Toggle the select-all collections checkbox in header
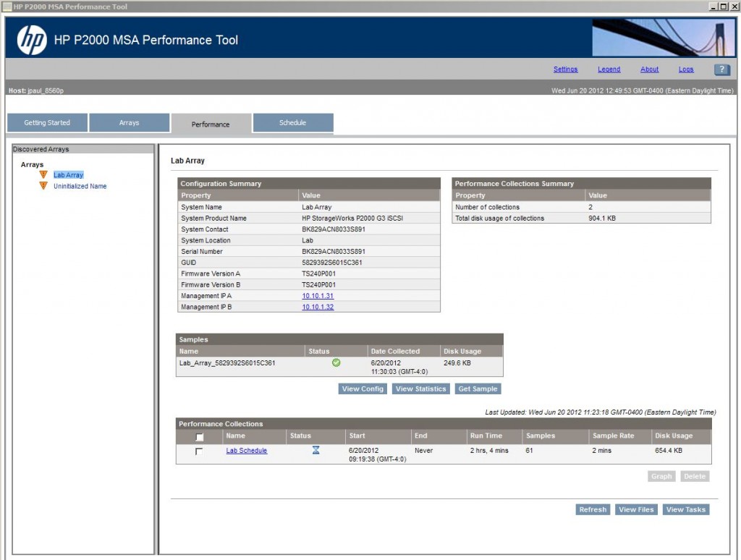This screenshot has width=741, height=560. pos(200,437)
